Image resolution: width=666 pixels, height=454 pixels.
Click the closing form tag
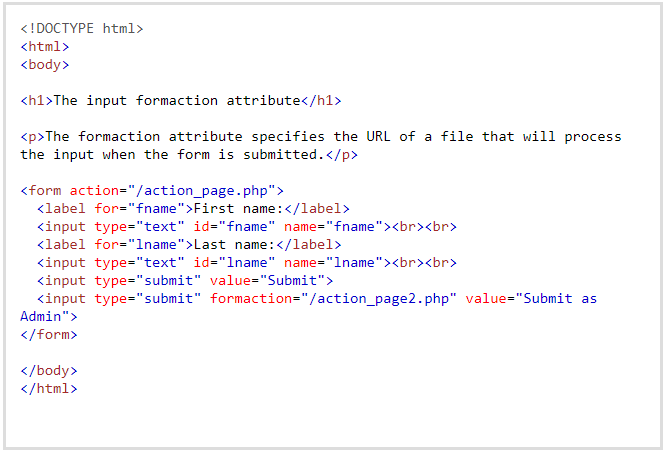point(49,335)
